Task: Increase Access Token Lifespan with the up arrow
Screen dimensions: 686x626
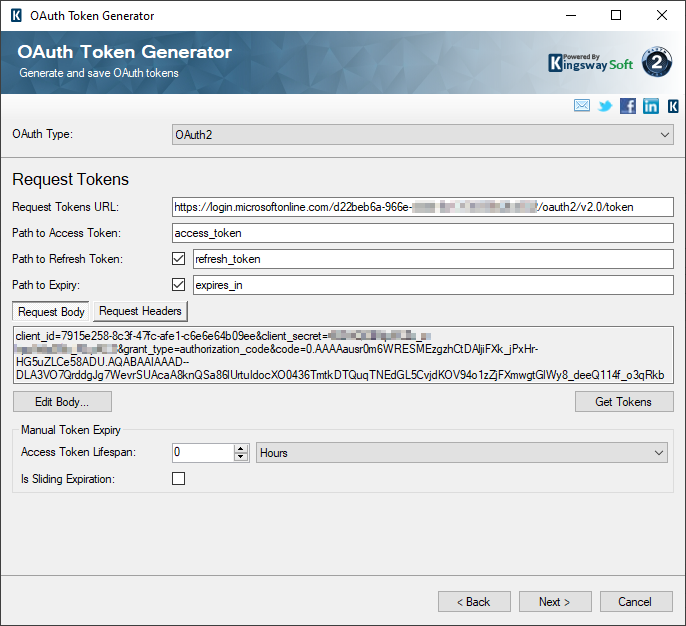Action: [x=241, y=448]
